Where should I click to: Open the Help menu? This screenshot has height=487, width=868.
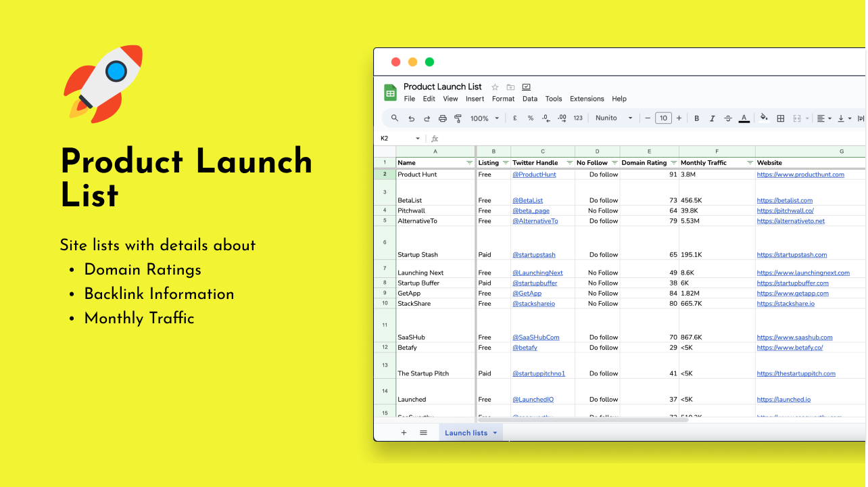[x=619, y=99]
